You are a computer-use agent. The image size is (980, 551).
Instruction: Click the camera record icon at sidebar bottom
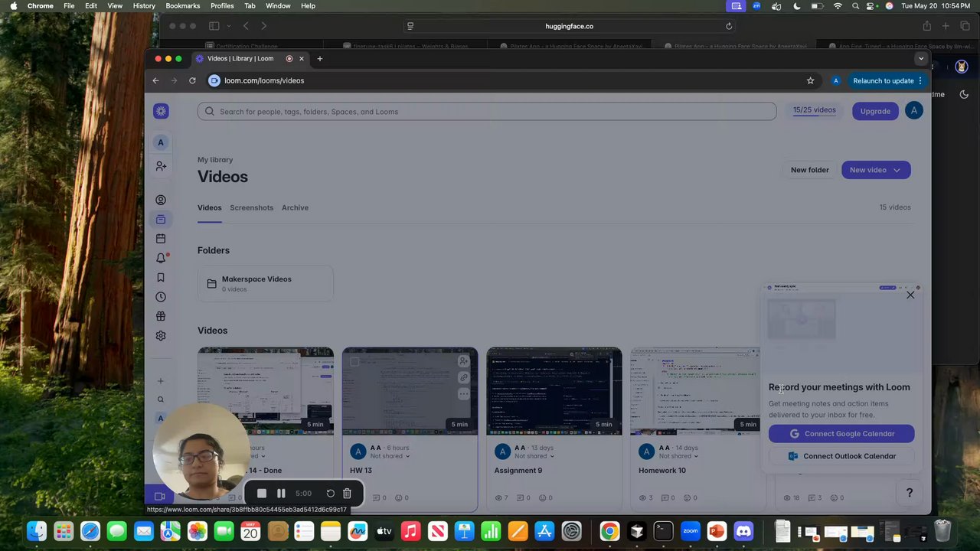tap(160, 497)
